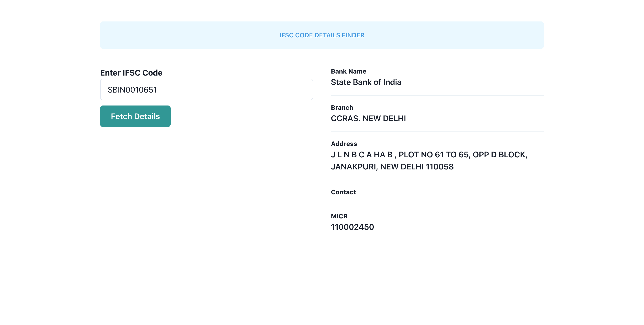The width and height of the screenshot is (644, 325).
Task: Click the Address label
Action: 344,144
